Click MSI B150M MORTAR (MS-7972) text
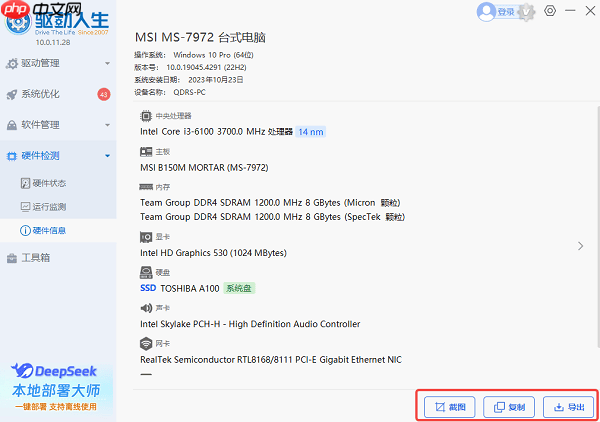 [204, 168]
